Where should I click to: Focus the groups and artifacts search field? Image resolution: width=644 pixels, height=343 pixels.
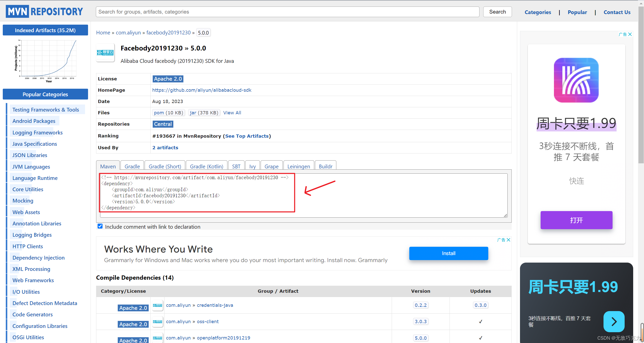click(287, 12)
